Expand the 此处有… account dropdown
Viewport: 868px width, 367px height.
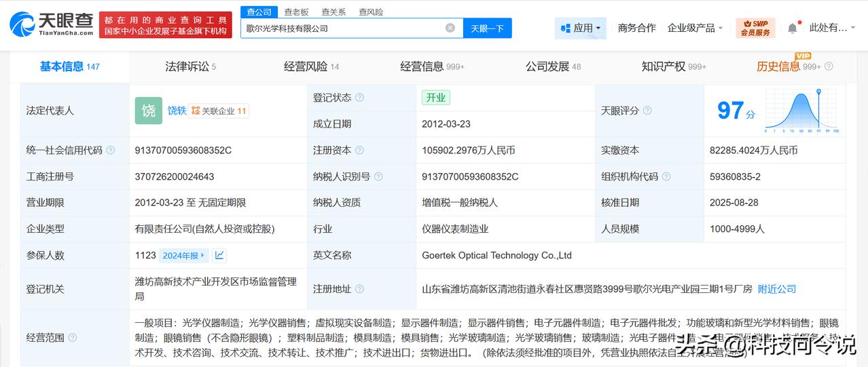coord(832,28)
